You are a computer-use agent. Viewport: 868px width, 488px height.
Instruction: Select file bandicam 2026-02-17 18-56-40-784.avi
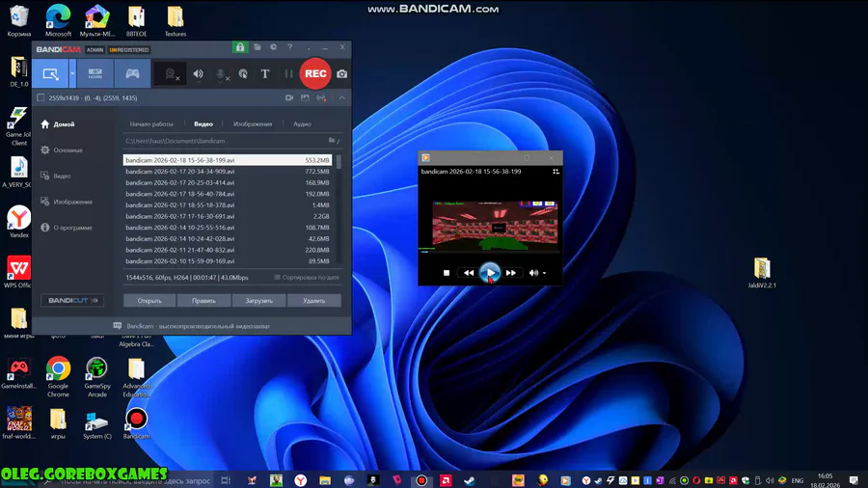click(227, 194)
